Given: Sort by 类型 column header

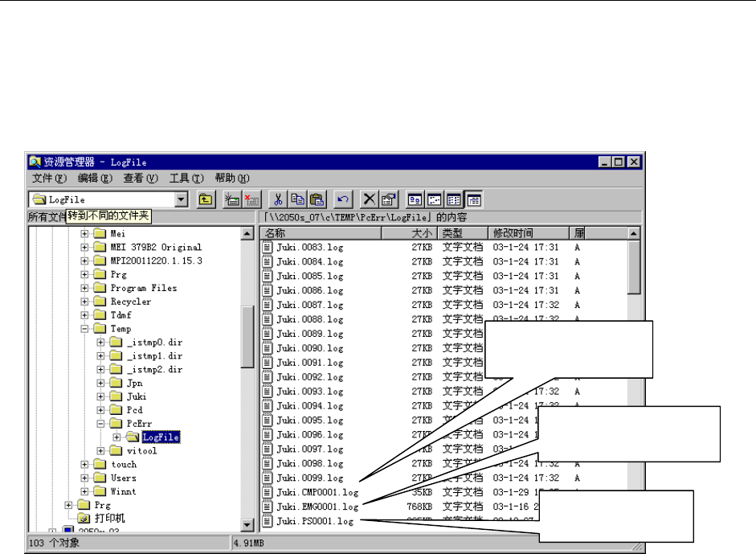Looking at the screenshot, I should tap(463, 233).
